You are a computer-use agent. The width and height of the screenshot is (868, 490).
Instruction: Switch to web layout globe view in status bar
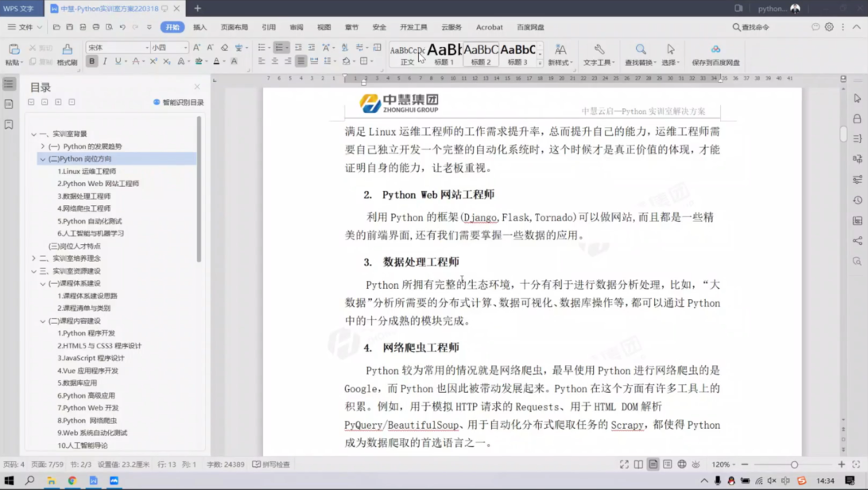point(681,464)
